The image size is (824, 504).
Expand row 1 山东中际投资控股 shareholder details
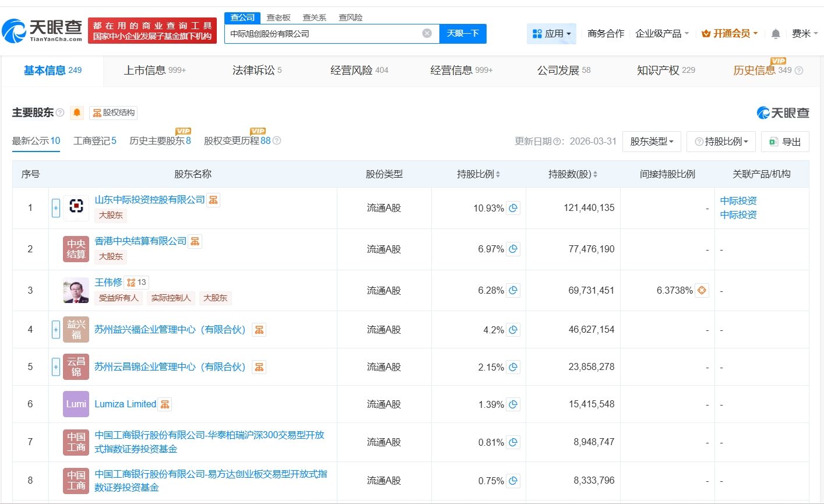pyautogui.click(x=56, y=208)
